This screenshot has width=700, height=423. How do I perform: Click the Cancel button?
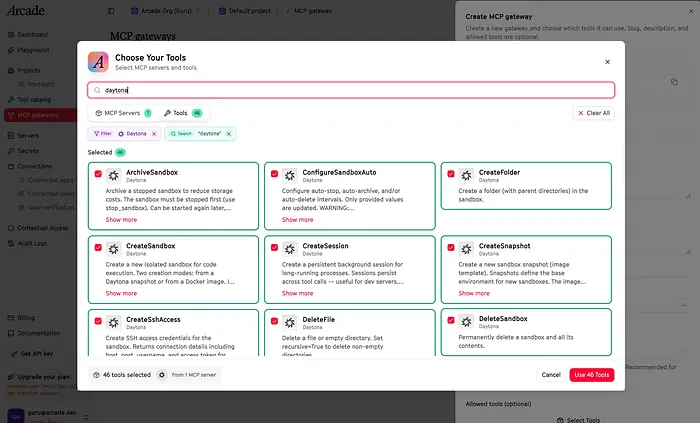(550, 375)
